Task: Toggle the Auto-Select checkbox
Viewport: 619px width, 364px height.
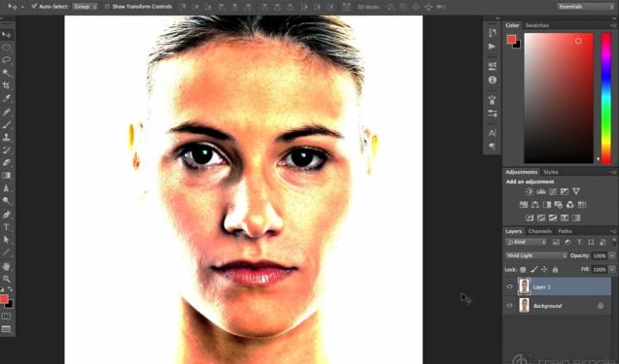Action: click(34, 7)
